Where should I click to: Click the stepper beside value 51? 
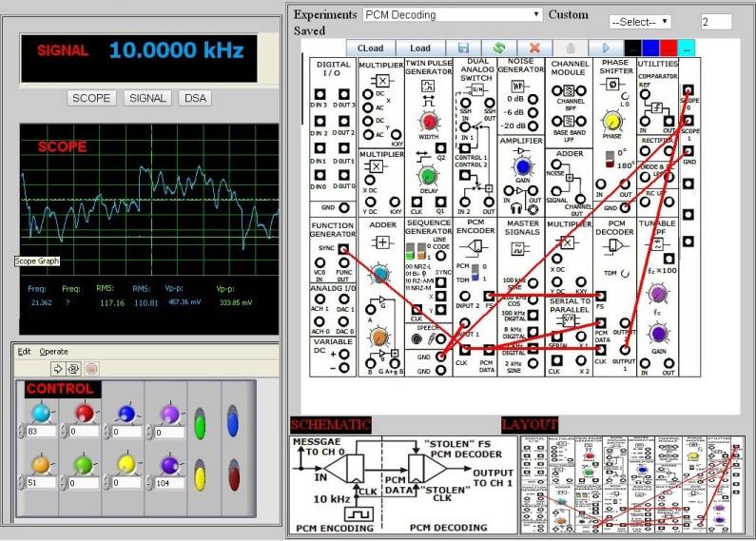[x=21, y=483]
